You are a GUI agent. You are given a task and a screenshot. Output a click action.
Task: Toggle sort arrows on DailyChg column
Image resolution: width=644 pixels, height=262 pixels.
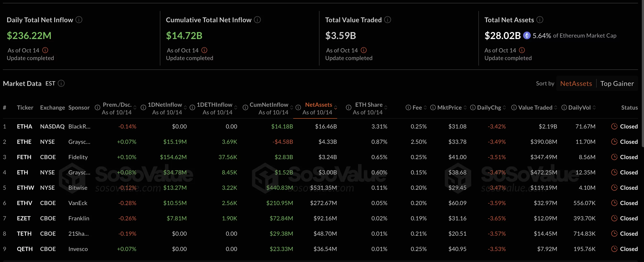504,108
